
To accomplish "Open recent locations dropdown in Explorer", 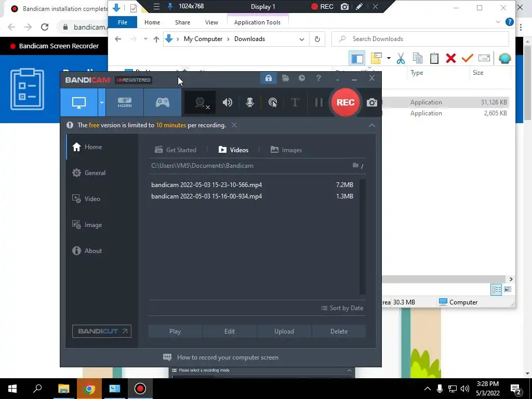I will (x=145, y=39).
